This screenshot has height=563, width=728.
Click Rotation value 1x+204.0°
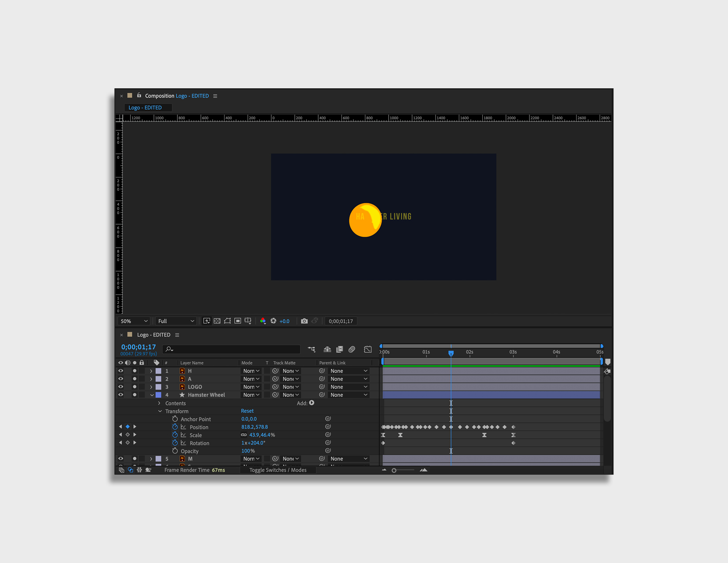pos(253,443)
